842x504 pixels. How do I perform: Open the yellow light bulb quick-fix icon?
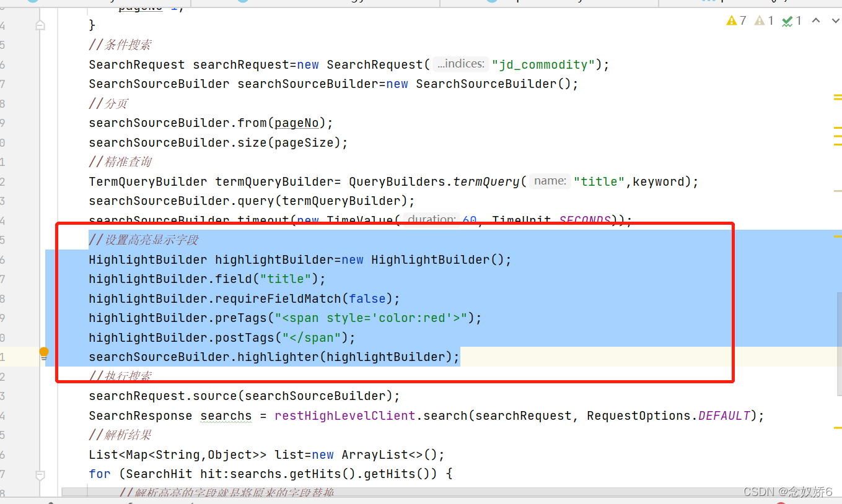pos(44,354)
